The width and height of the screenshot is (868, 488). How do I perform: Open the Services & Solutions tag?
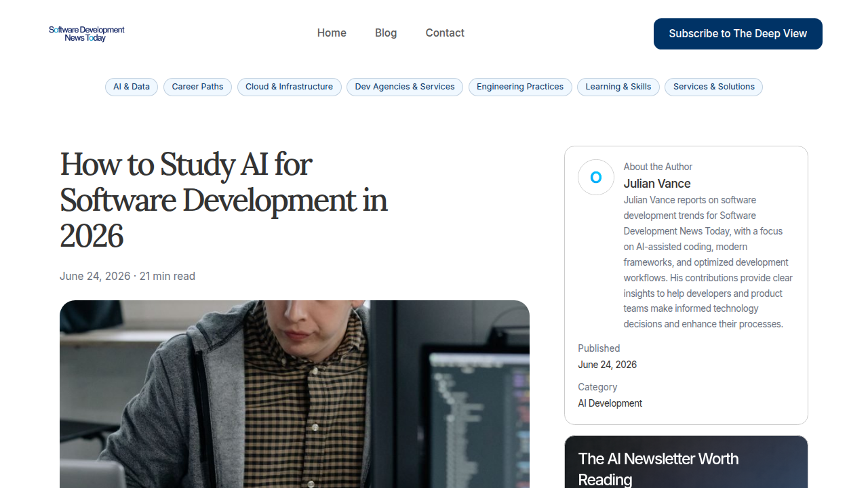[x=714, y=87]
